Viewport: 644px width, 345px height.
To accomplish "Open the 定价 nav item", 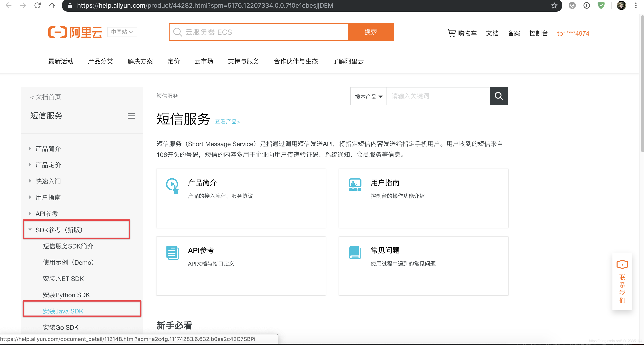I will point(173,61).
